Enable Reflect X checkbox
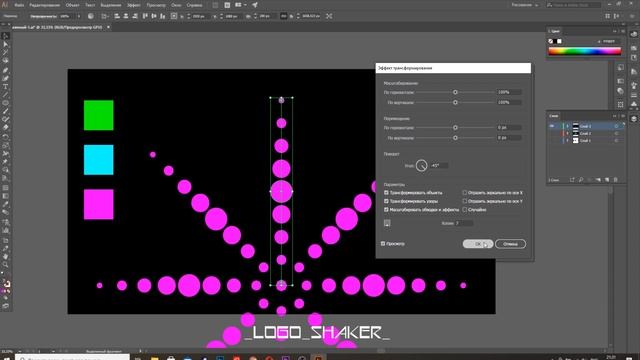The image size is (640, 360). pyautogui.click(x=464, y=193)
